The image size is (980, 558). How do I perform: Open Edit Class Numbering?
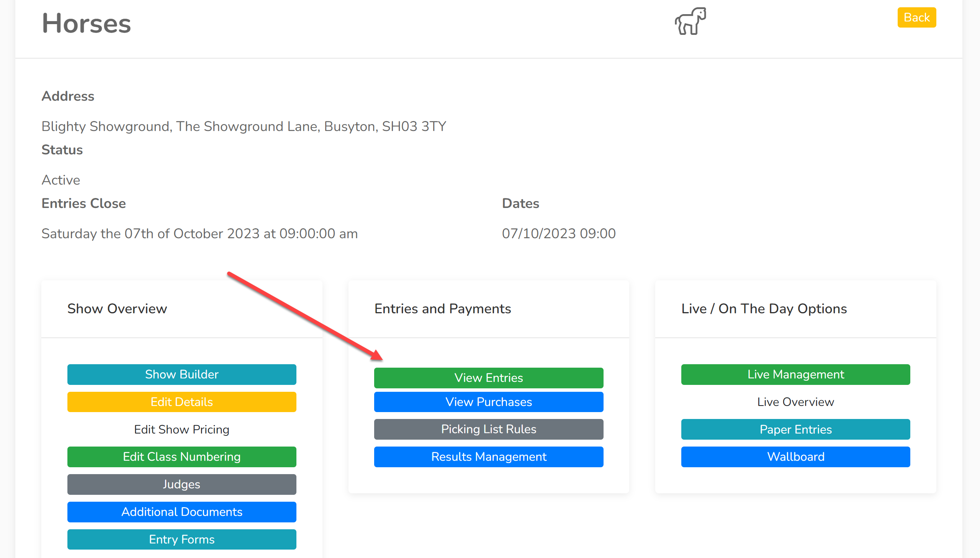[182, 457]
